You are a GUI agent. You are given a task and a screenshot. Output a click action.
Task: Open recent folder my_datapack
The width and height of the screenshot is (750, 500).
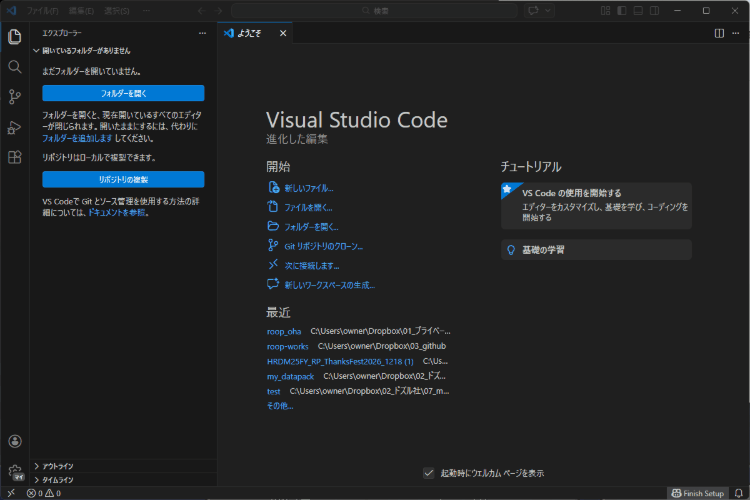pos(290,377)
